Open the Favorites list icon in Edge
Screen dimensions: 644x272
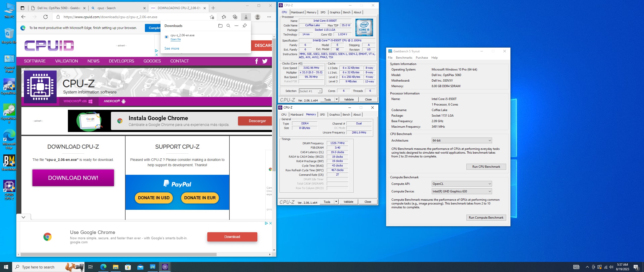pos(224,17)
